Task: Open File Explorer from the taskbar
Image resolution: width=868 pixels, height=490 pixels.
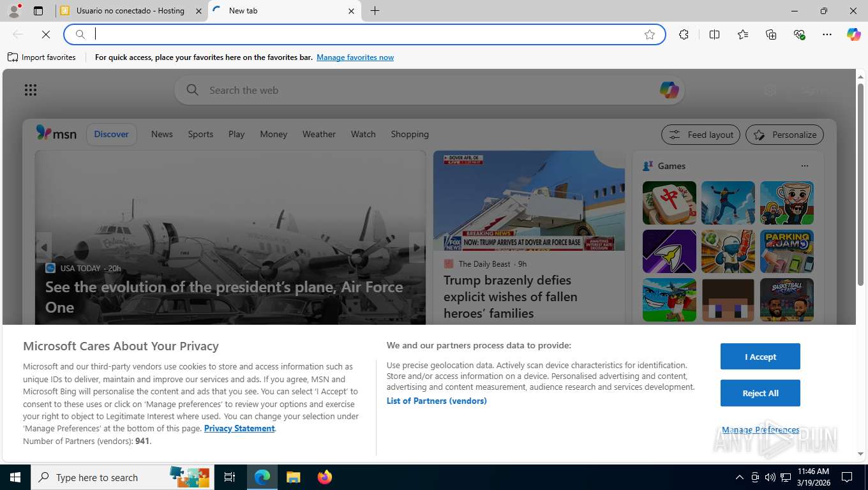Action: [293, 477]
